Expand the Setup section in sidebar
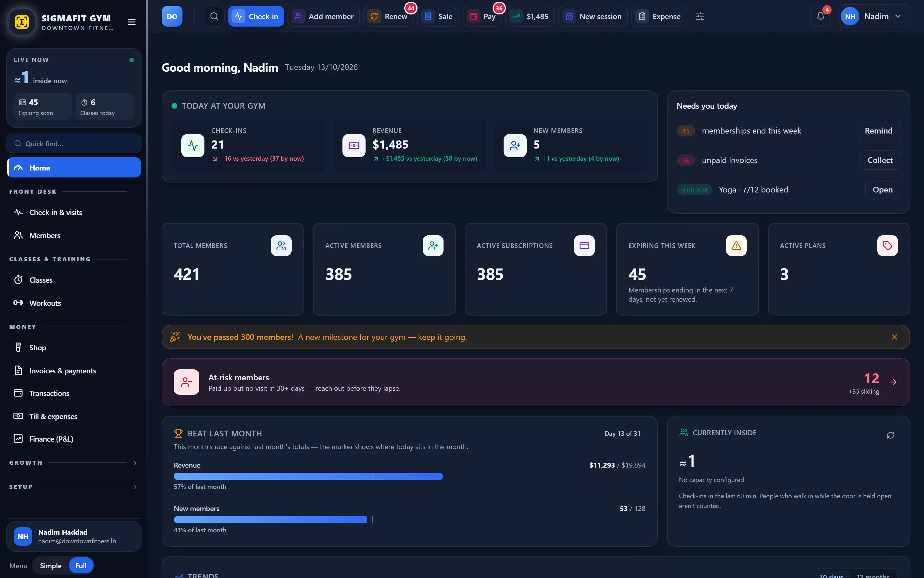Image resolution: width=924 pixels, height=578 pixels. [73, 487]
